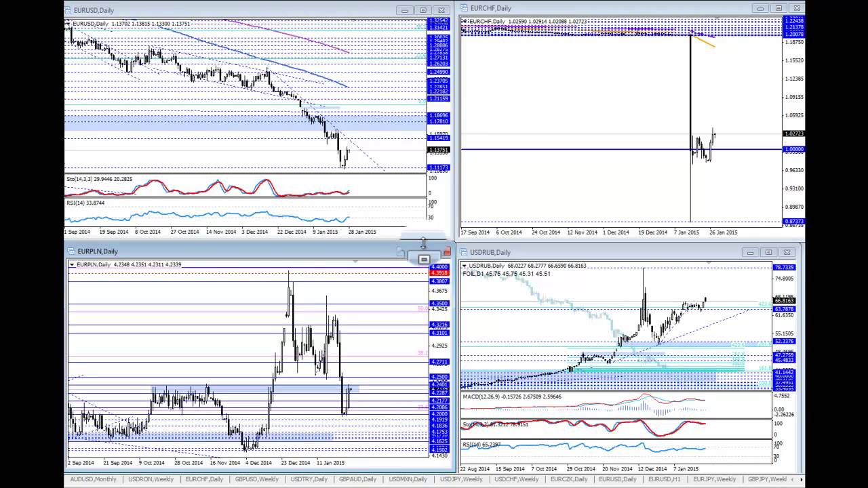Select the EURJPY,Weekly tab
This screenshot has height=488, width=868.
714,479
